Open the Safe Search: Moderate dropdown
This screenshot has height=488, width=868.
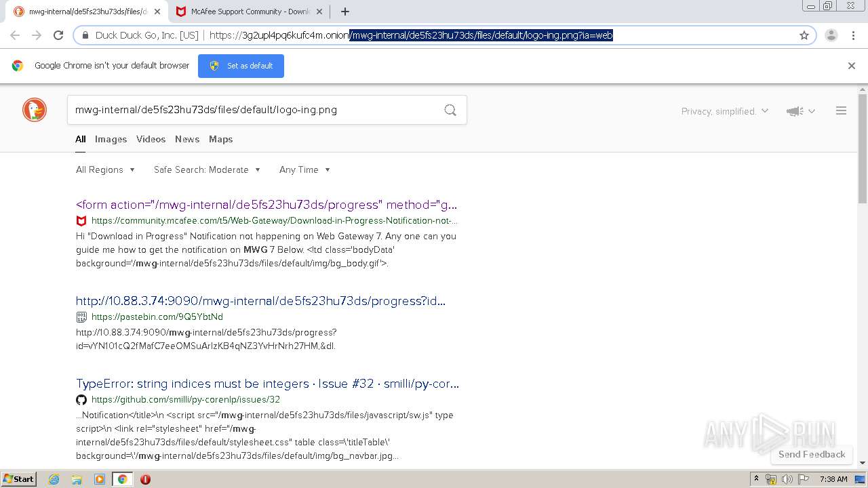[207, 169]
